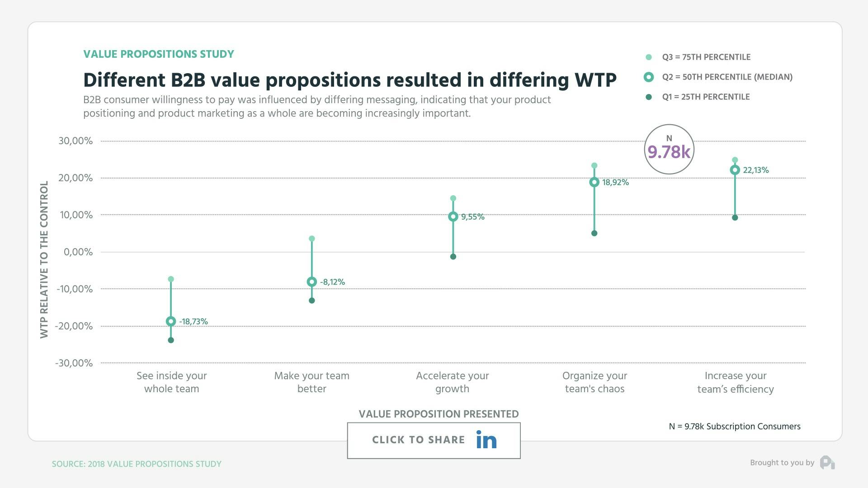
Task: Click the 'Source: 2018 Value Propositions Study' text
Action: (137, 464)
